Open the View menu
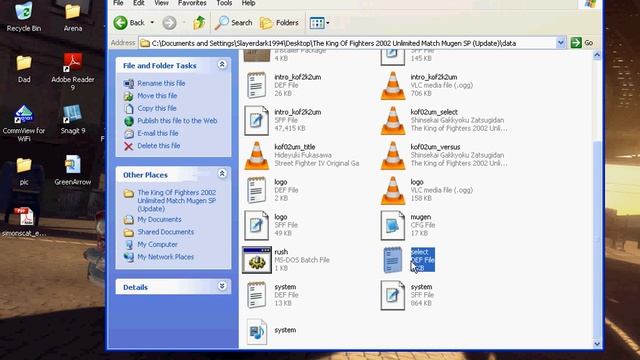 [x=161, y=3]
